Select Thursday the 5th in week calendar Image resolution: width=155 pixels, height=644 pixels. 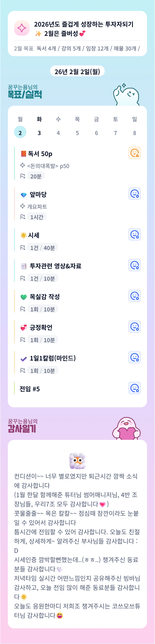(77, 133)
